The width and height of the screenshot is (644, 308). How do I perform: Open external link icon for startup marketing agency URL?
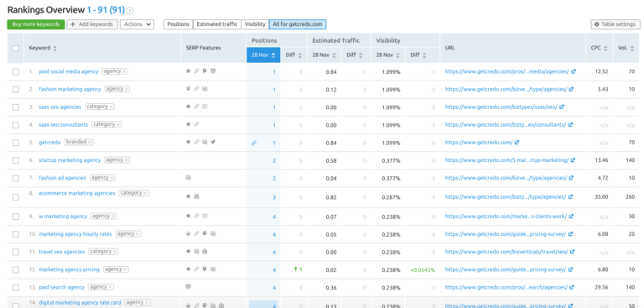[573, 160]
